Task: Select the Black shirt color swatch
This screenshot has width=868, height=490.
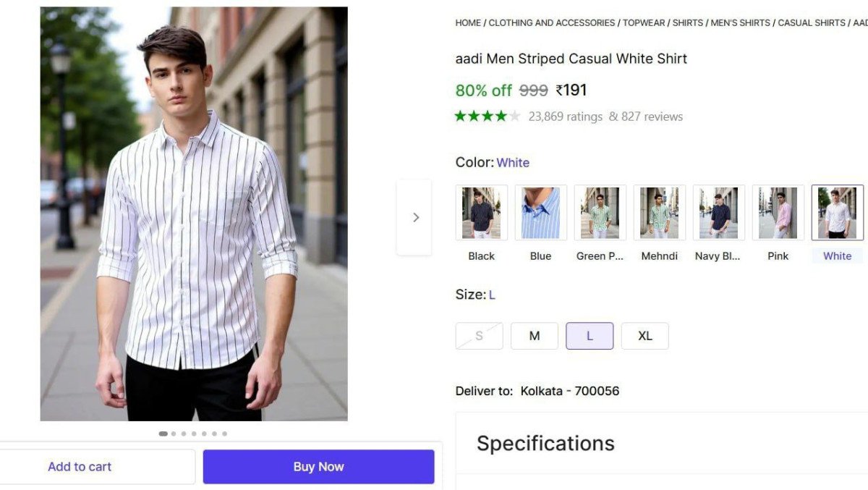Action: click(480, 211)
